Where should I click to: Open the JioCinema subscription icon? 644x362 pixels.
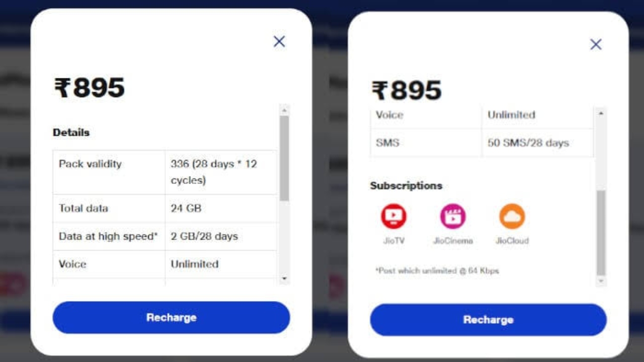[453, 216]
